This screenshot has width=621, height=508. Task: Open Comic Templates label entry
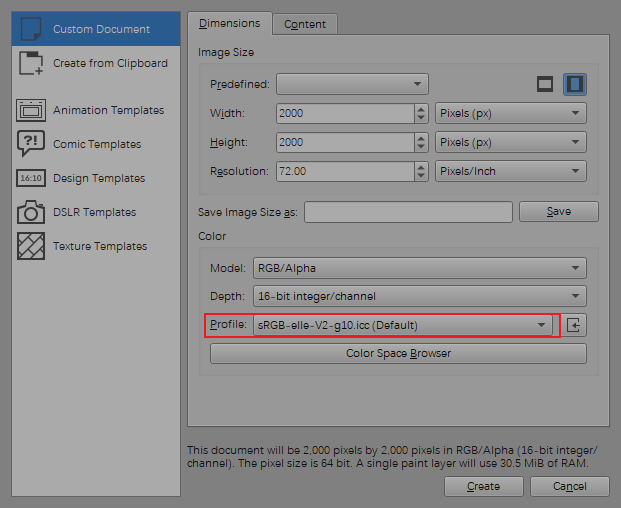(x=97, y=144)
